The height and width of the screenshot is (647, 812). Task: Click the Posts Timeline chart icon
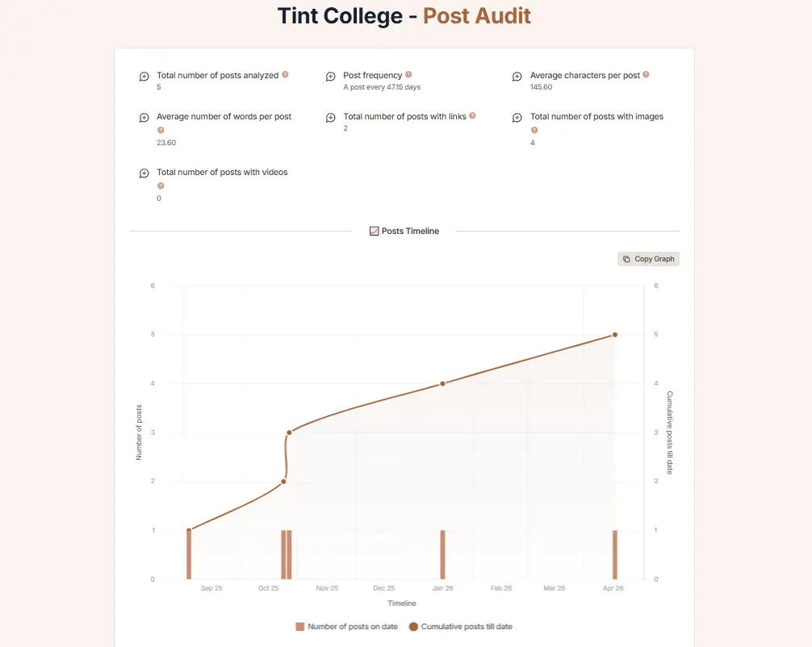click(x=374, y=232)
